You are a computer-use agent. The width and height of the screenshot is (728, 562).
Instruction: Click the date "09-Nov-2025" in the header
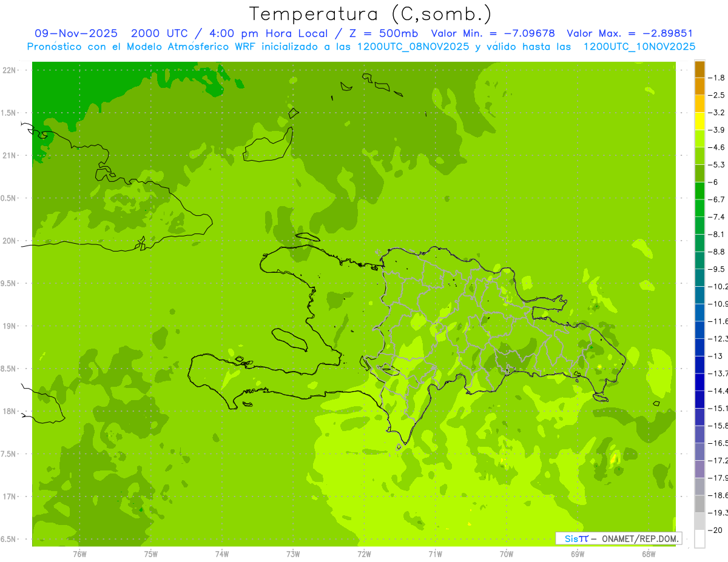click(76, 33)
